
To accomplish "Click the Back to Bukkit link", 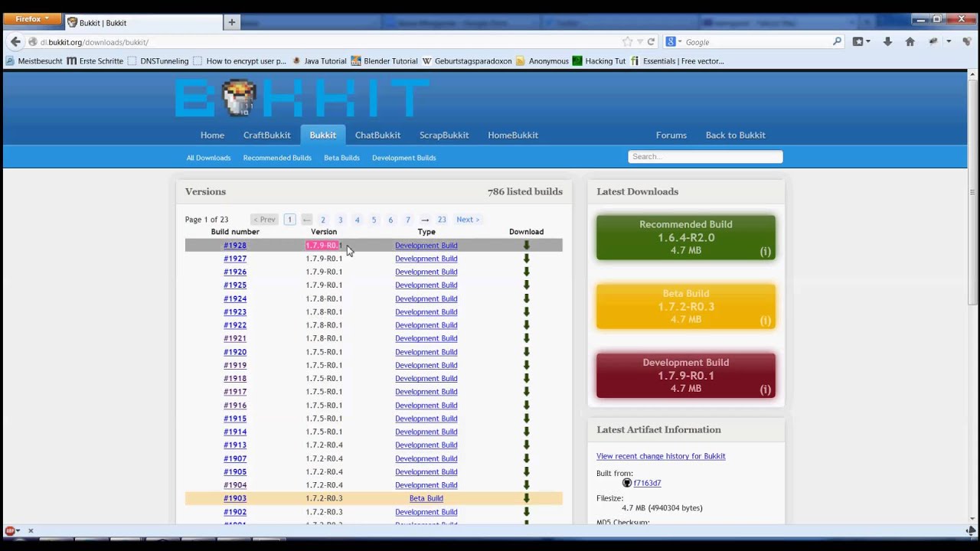I will pyautogui.click(x=735, y=135).
